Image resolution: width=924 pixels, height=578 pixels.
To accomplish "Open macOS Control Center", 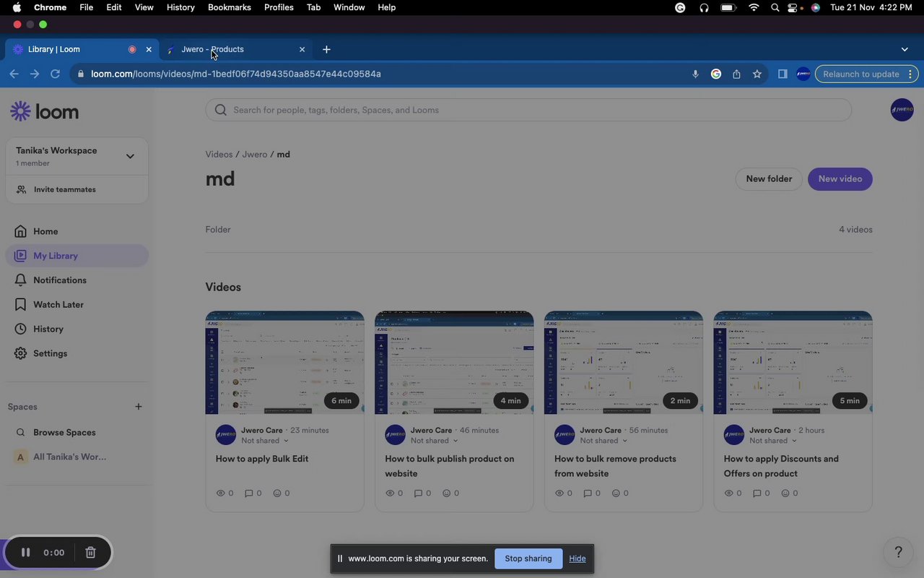I will point(794,7).
